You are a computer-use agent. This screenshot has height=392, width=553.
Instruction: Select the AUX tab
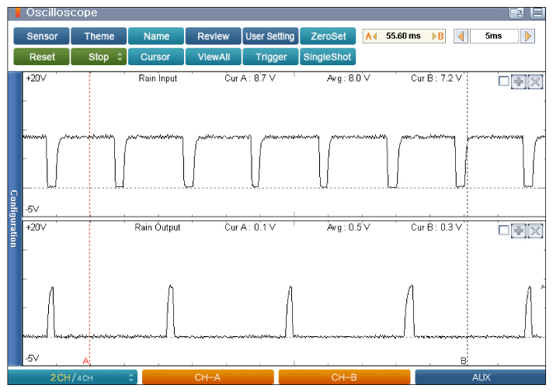point(480,377)
